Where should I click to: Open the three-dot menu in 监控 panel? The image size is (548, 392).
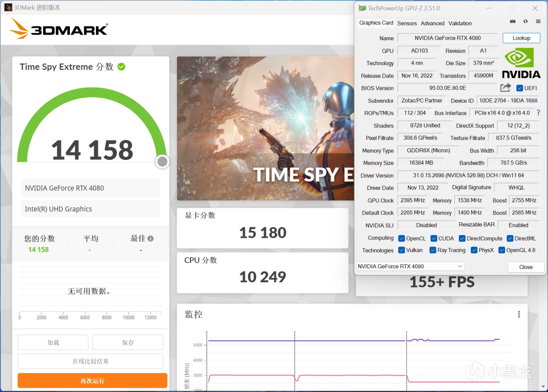pos(519,314)
